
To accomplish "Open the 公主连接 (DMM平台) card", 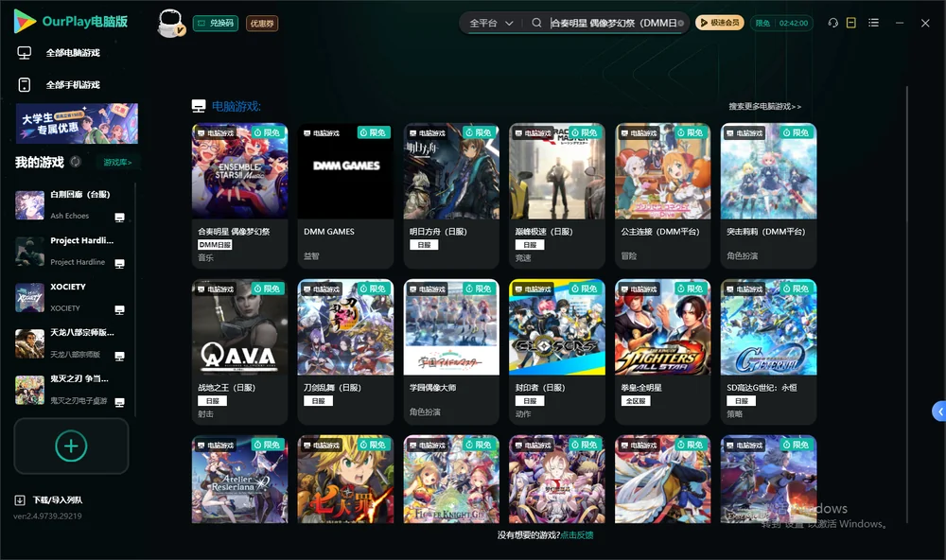I will (662, 196).
